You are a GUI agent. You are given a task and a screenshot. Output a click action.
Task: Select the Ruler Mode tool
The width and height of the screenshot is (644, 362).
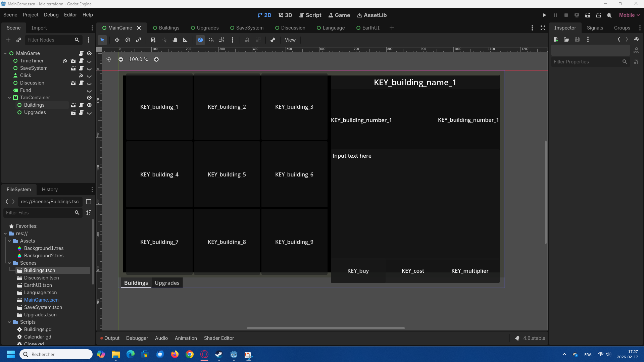pyautogui.click(x=186, y=40)
